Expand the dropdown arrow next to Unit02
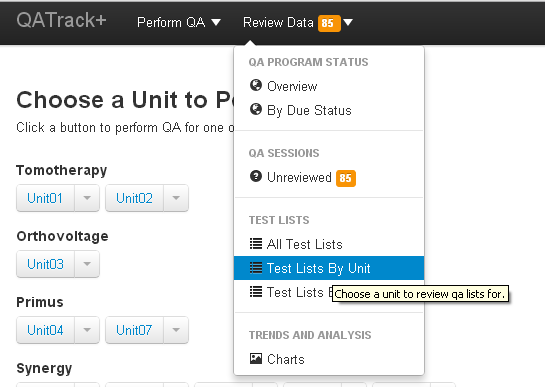This screenshot has width=545, height=387. 176,198
